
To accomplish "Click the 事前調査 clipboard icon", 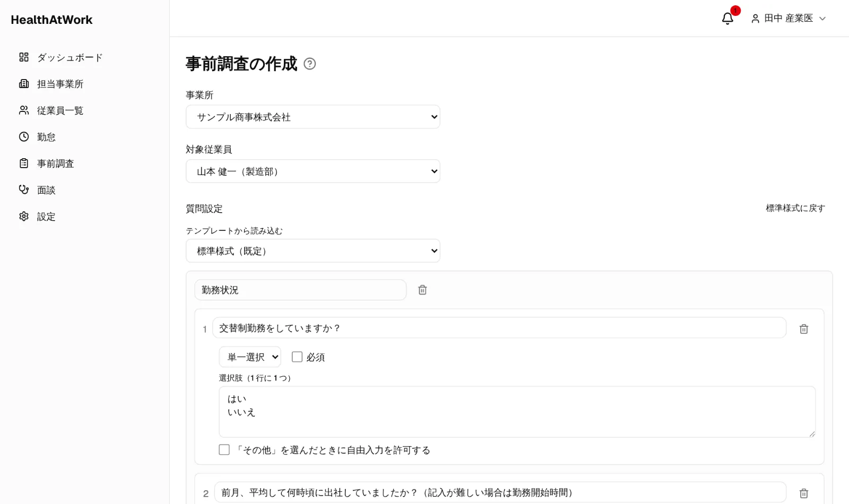I will (x=24, y=163).
